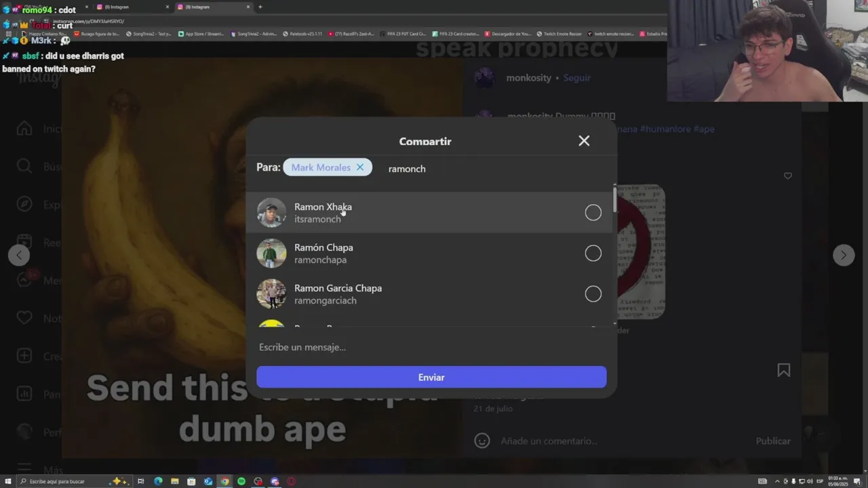Close the Compartir share dialog

(584, 140)
